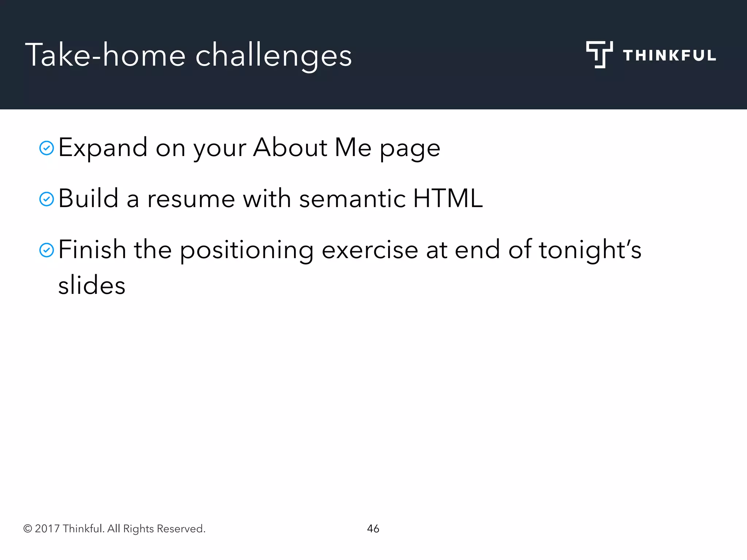Click the Thinkful T-shaped logo mark
This screenshot has height=560, width=747.
click(599, 55)
